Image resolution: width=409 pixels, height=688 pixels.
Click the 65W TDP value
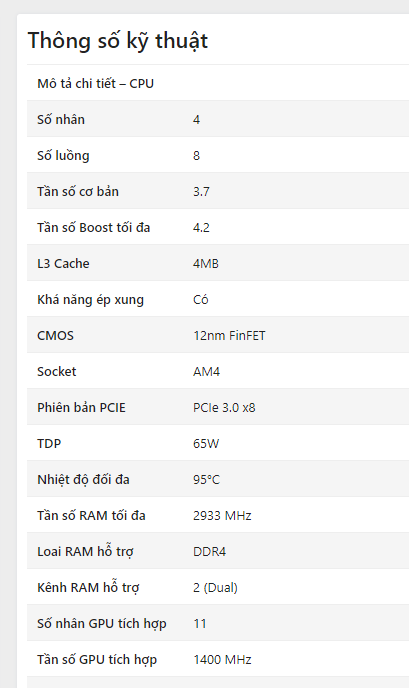pyautogui.click(x=206, y=444)
